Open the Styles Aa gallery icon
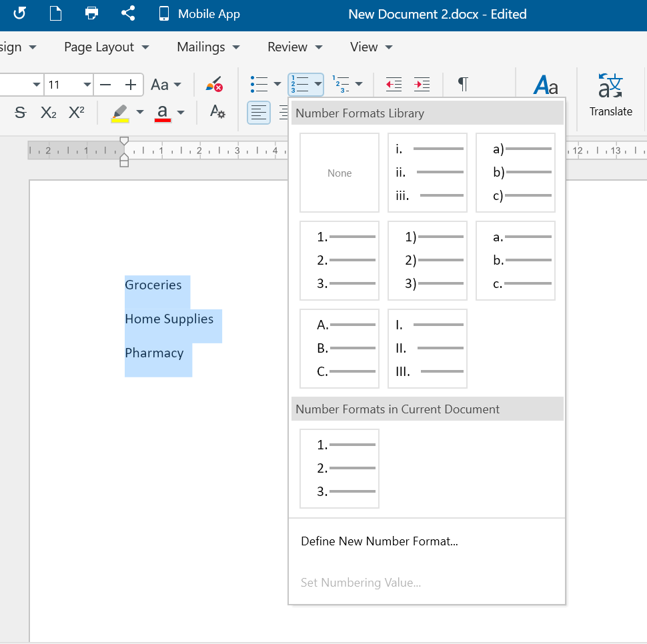The width and height of the screenshot is (647, 644). click(546, 85)
